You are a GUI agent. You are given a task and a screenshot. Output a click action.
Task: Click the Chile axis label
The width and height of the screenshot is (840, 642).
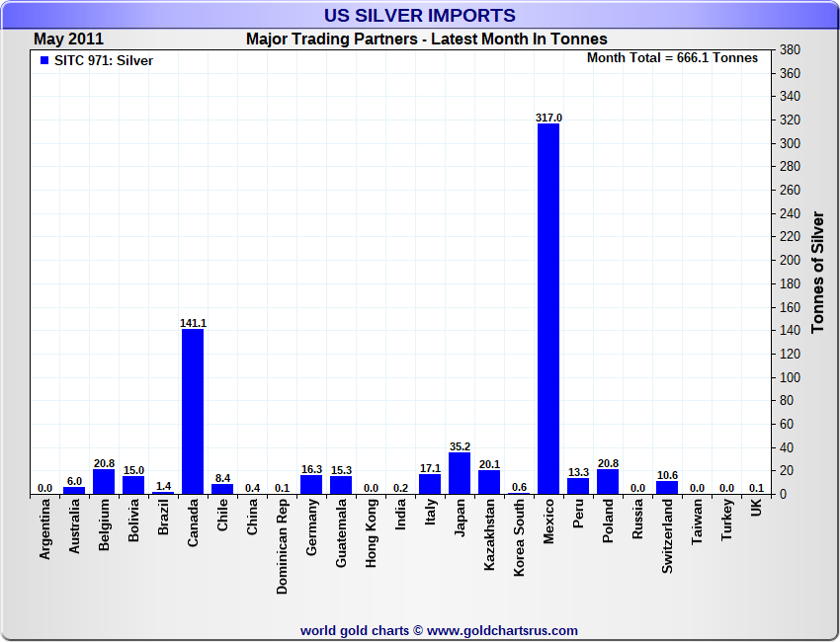tap(222, 515)
